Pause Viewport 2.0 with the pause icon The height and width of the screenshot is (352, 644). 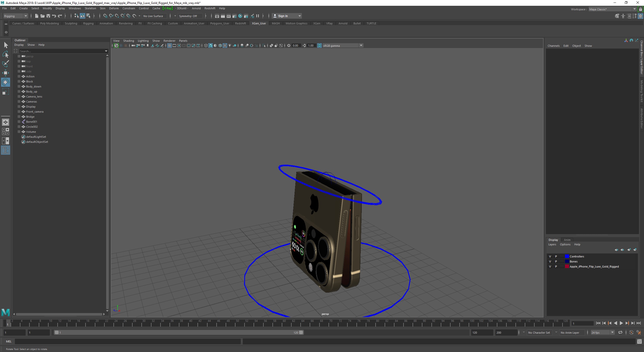click(258, 16)
